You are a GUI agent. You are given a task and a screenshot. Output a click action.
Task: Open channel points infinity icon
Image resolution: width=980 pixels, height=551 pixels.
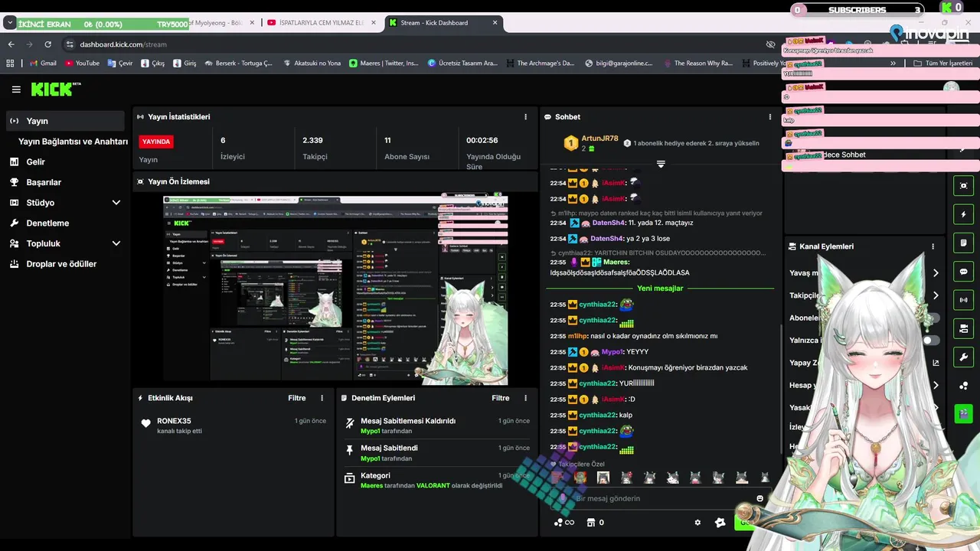point(563,523)
